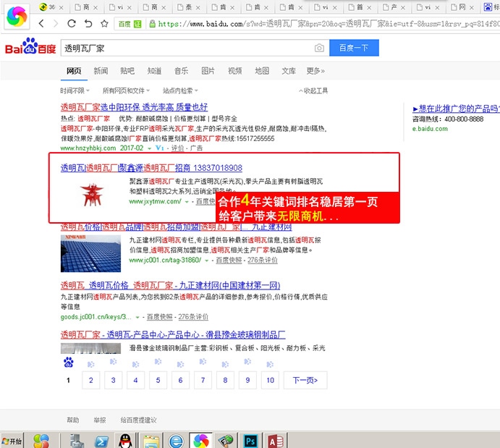The image size is (500, 448).
Task: Go to results page 5
Action: click(158, 380)
